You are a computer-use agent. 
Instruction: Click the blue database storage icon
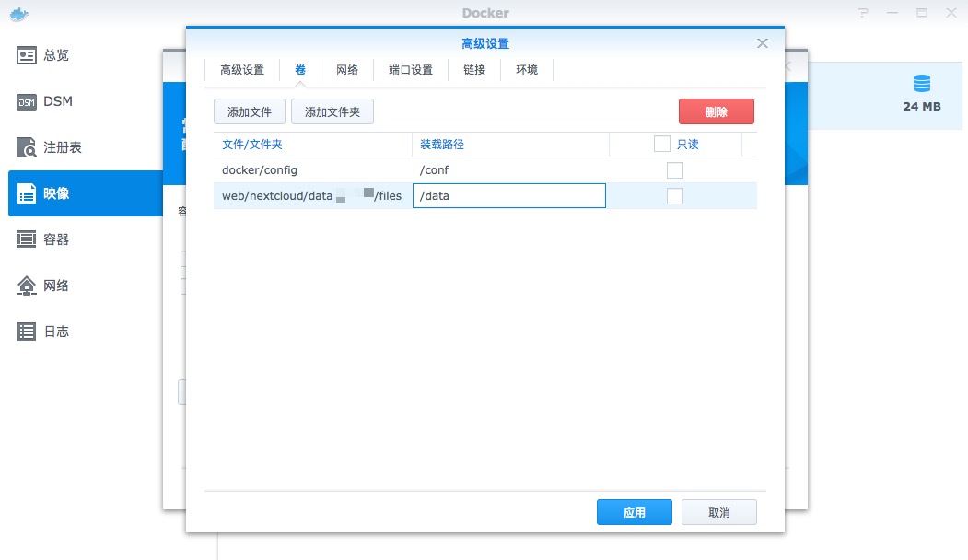921,84
